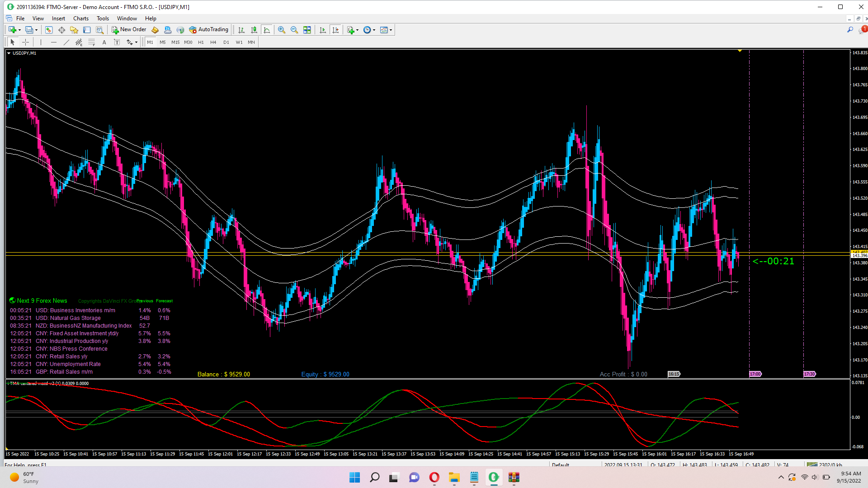
Task: Zoom out of the chart
Action: [x=294, y=30]
